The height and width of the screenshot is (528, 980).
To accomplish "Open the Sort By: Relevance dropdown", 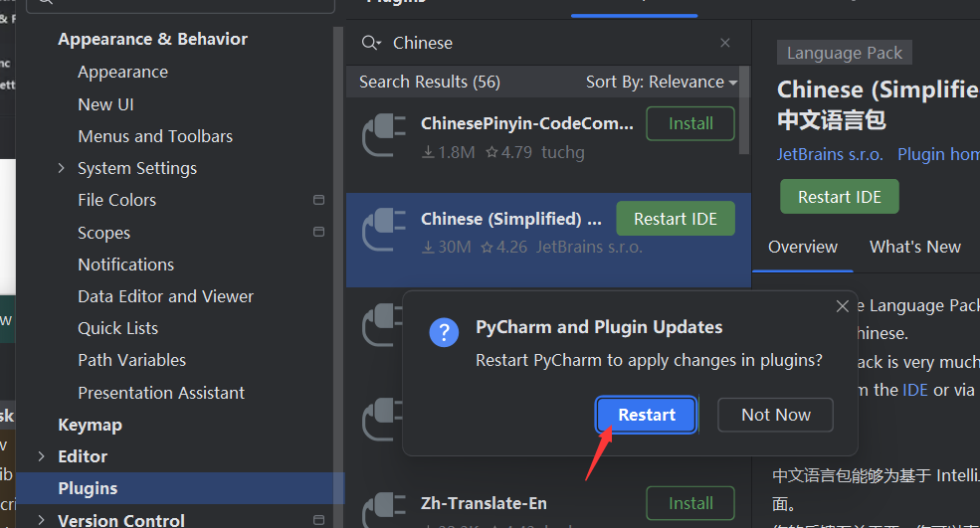I will point(662,82).
